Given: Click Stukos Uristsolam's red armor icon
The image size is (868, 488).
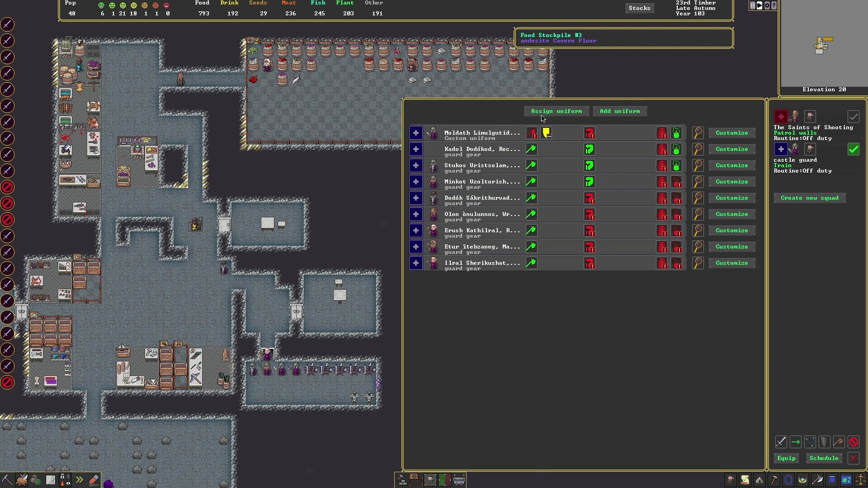Looking at the screenshot, I should click(661, 165).
